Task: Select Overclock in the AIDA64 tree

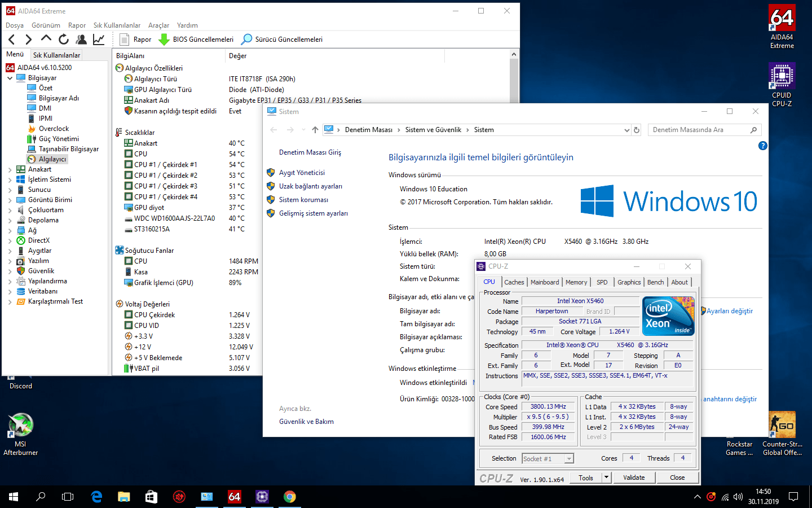Action: tap(54, 129)
